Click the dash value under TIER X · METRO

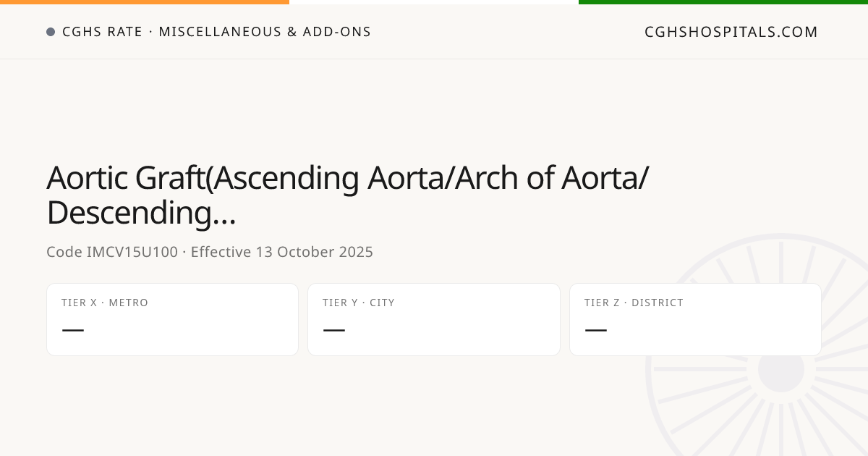73,330
